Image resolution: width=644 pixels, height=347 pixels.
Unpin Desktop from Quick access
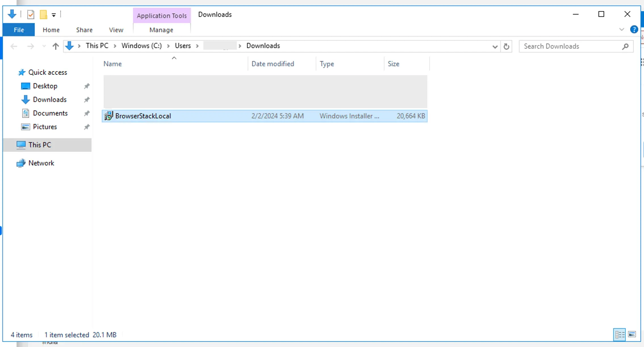tap(87, 86)
